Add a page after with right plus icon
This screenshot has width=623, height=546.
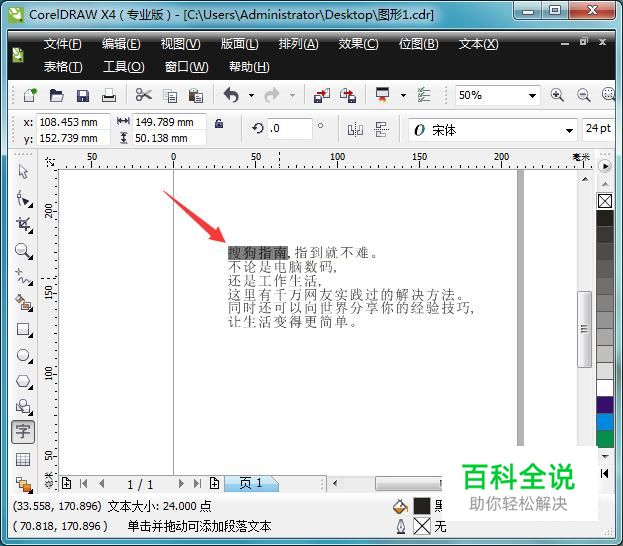point(215,483)
